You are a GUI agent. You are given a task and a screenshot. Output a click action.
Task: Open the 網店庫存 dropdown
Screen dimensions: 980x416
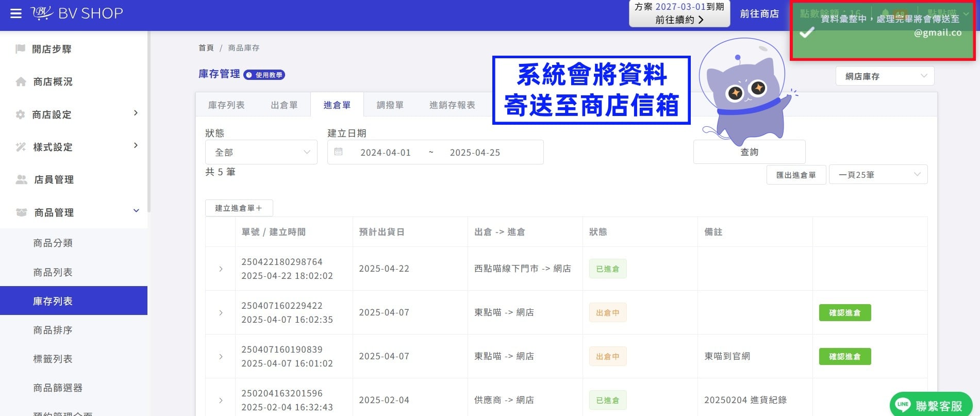pos(885,76)
